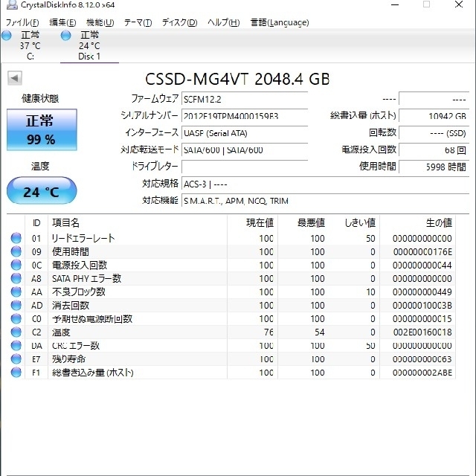Open the テーマ(T) menu

tap(138, 22)
